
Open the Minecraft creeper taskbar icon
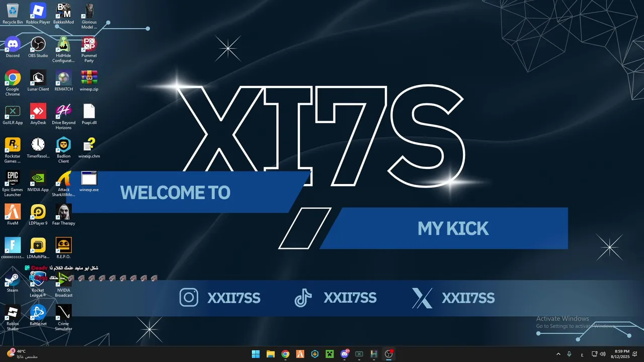330,354
